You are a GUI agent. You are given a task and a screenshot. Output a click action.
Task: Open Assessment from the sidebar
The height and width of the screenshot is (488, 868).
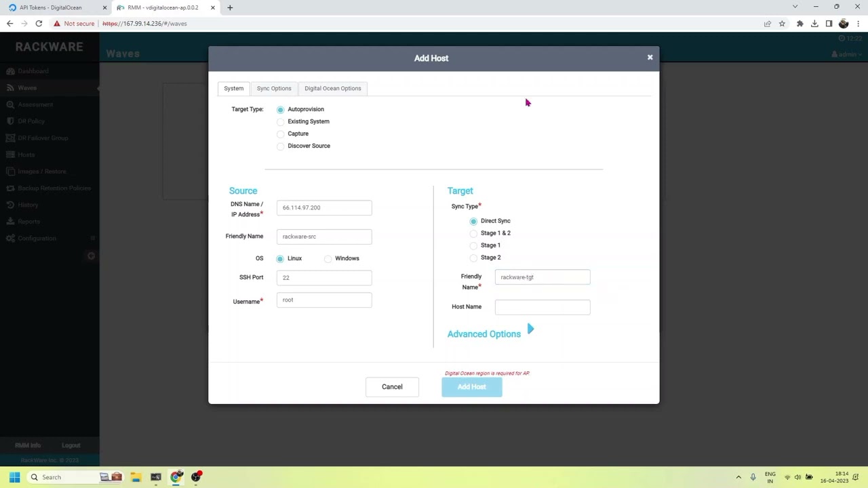(35, 104)
